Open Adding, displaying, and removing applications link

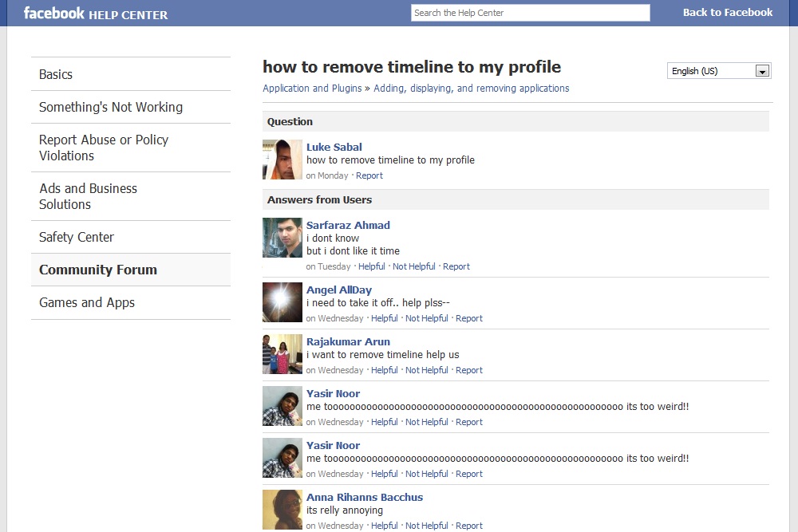pyautogui.click(x=472, y=89)
